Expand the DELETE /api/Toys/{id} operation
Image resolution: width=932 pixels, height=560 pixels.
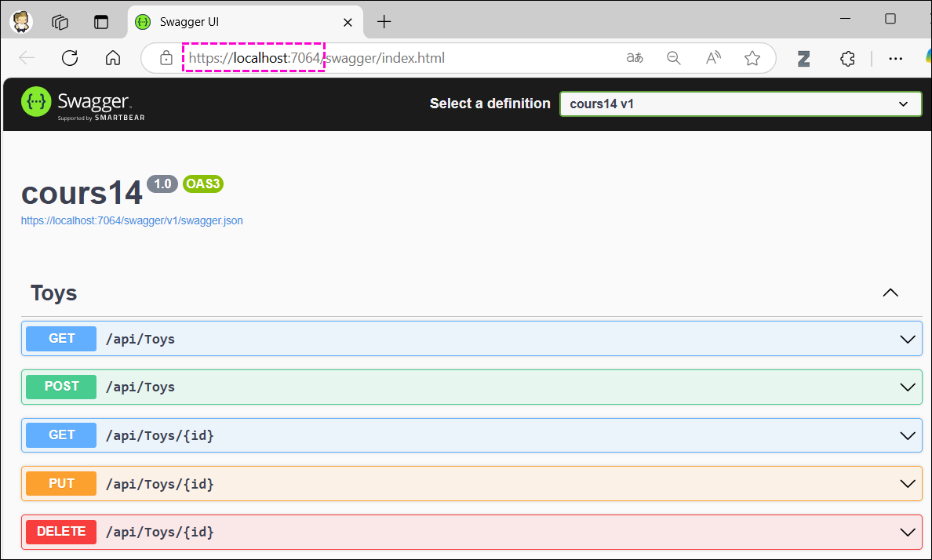tap(908, 532)
